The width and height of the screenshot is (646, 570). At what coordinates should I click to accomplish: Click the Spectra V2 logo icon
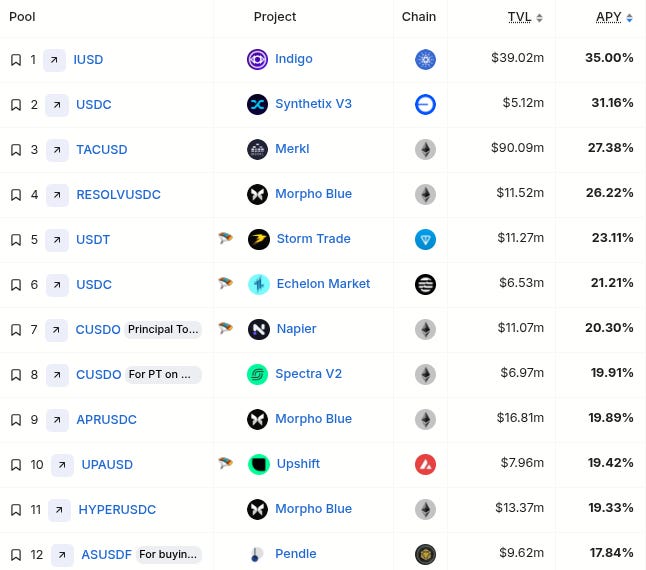click(x=257, y=374)
